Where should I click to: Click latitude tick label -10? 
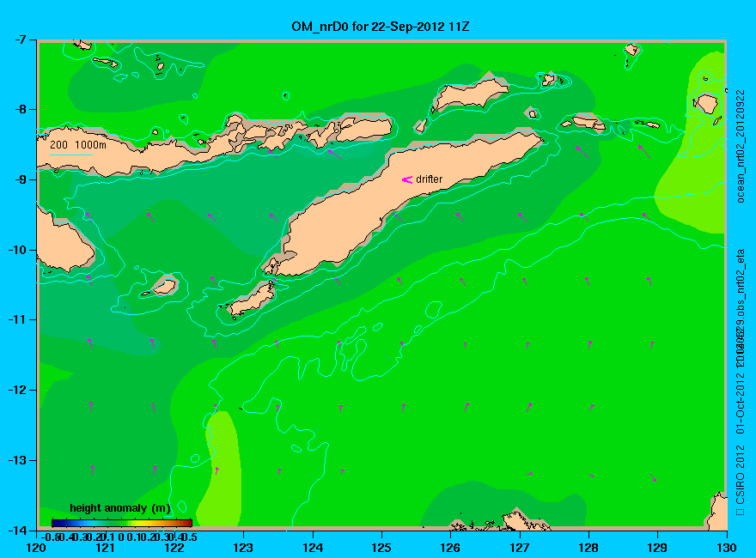click(x=17, y=250)
